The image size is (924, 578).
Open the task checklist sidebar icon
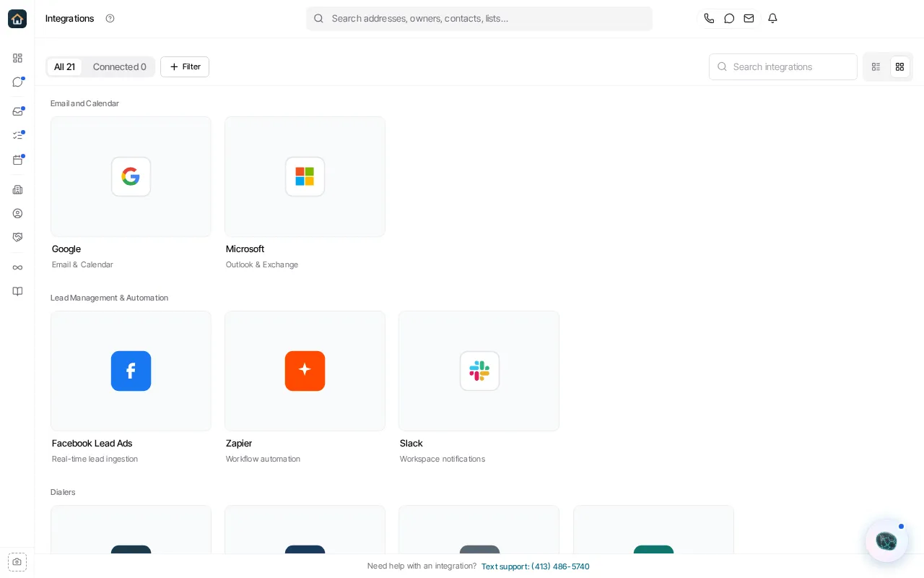pyautogui.click(x=17, y=136)
